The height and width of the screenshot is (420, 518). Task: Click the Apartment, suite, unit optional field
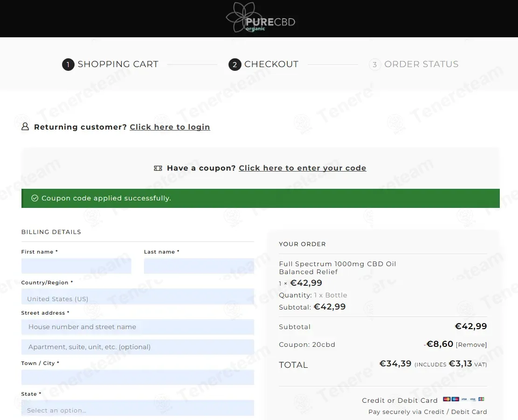click(x=138, y=347)
